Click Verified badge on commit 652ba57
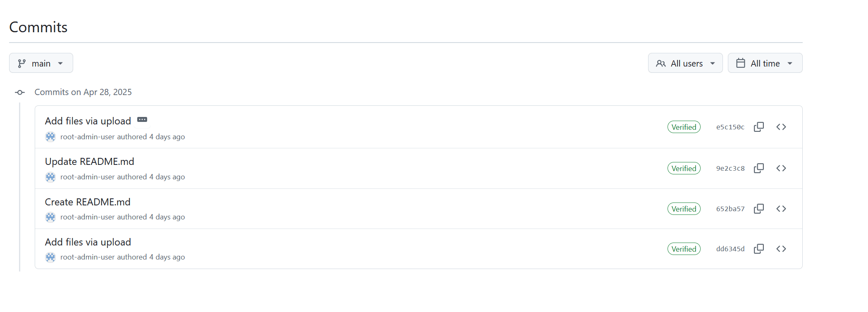This screenshot has height=312, width=868. pos(684,209)
